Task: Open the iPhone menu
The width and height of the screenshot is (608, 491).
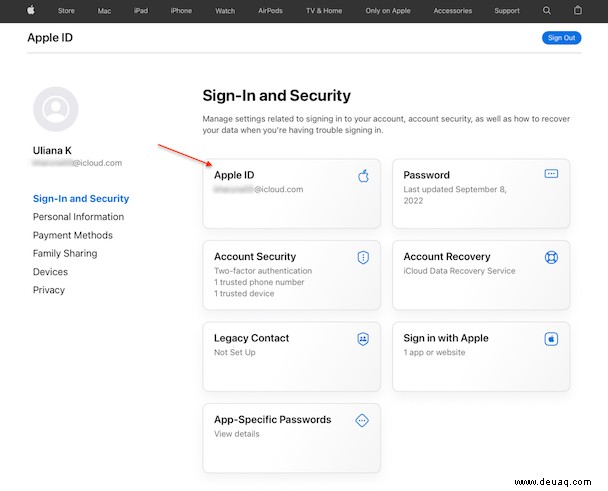Action: [x=181, y=11]
